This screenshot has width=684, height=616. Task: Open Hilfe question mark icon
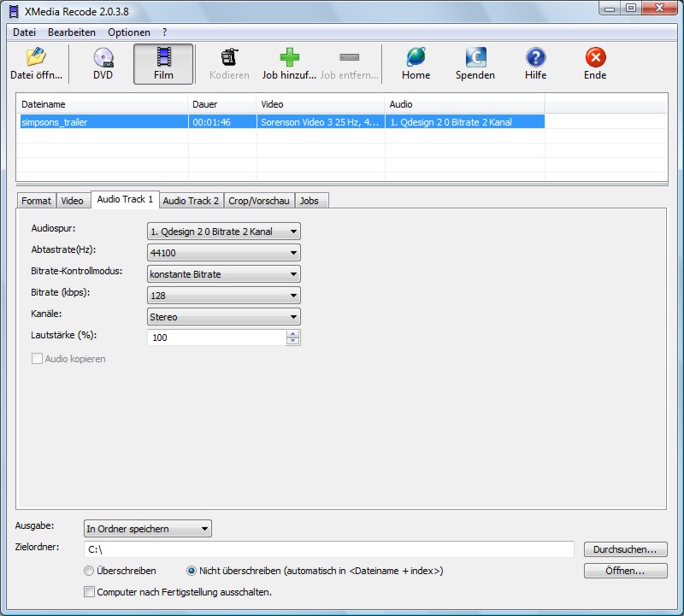pos(535,58)
